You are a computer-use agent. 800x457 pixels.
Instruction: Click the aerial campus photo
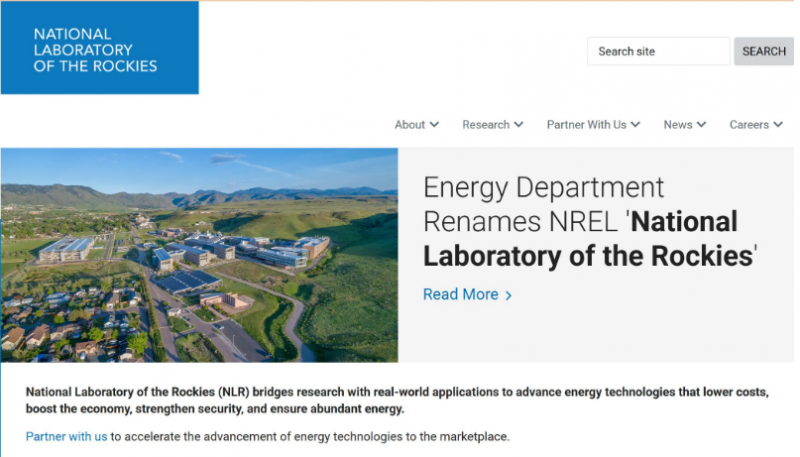tap(199, 255)
